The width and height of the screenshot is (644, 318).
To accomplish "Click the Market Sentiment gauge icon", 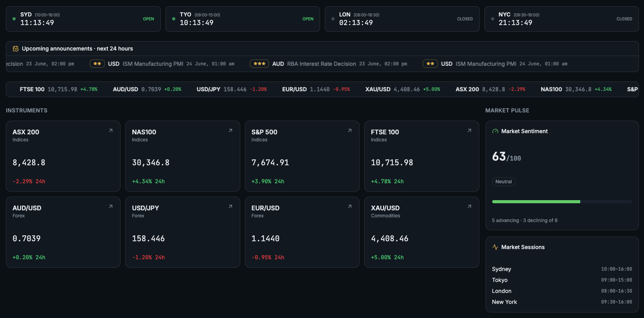I will [495, 132].
